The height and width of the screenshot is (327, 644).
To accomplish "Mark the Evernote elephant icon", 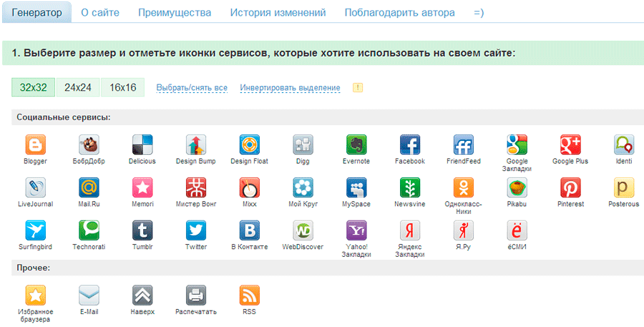I will [356, 145].
